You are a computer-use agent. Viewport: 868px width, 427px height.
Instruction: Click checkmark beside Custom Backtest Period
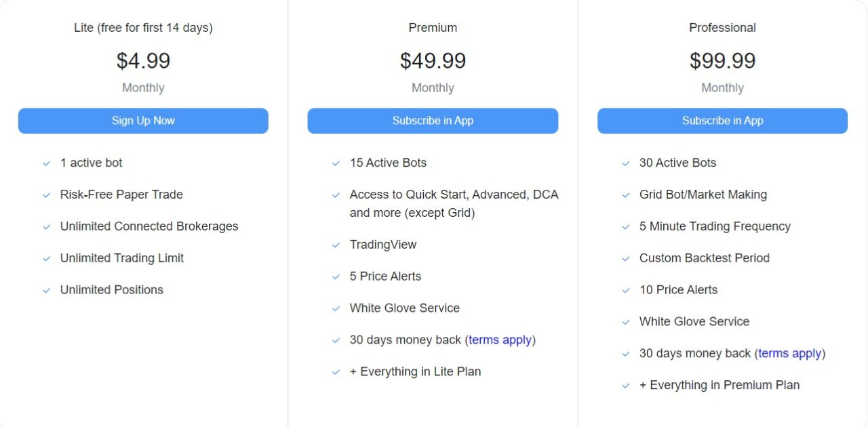coord(626,259)
